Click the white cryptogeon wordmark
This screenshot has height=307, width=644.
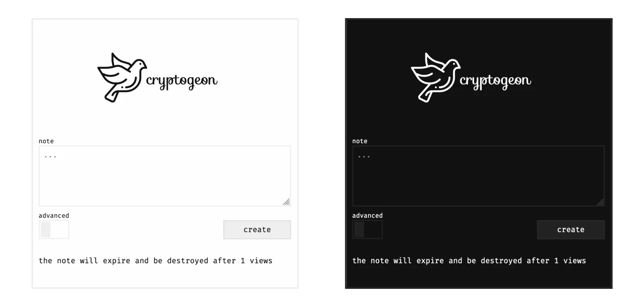coord(495,81)
